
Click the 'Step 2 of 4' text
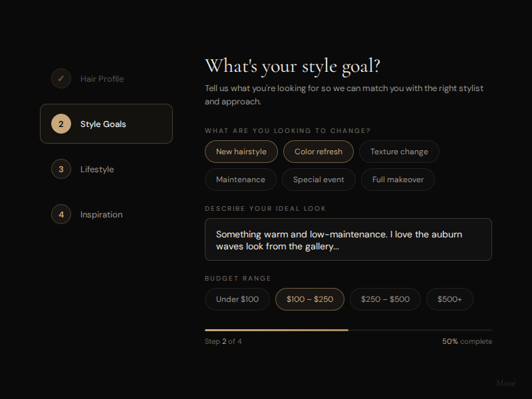tap(223, 341)
